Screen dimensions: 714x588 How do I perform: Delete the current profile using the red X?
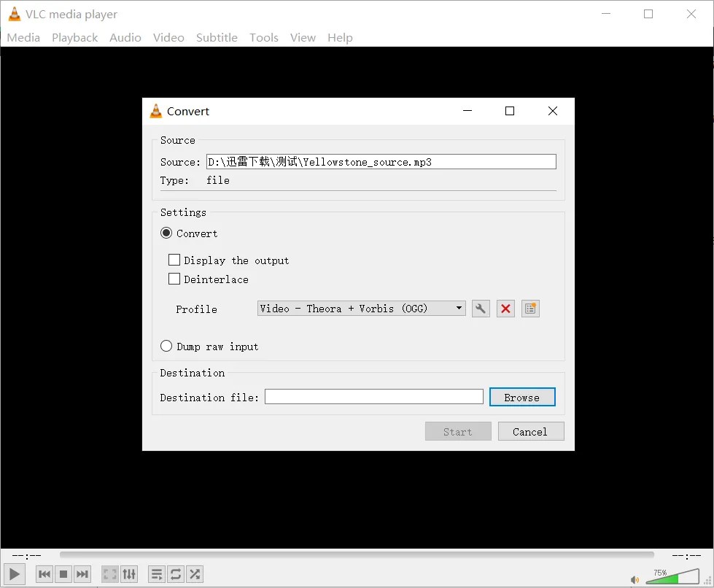coord(505,308)
